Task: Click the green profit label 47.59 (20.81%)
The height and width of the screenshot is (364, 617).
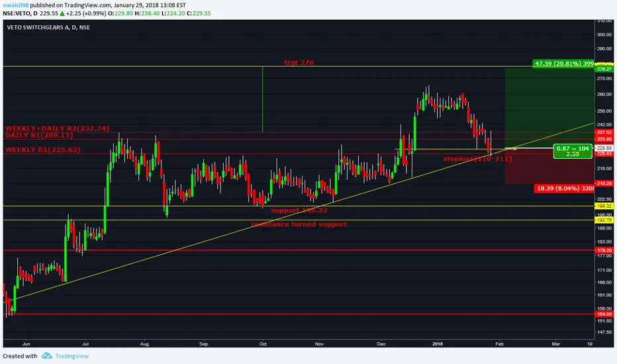Action: (563, 64)
